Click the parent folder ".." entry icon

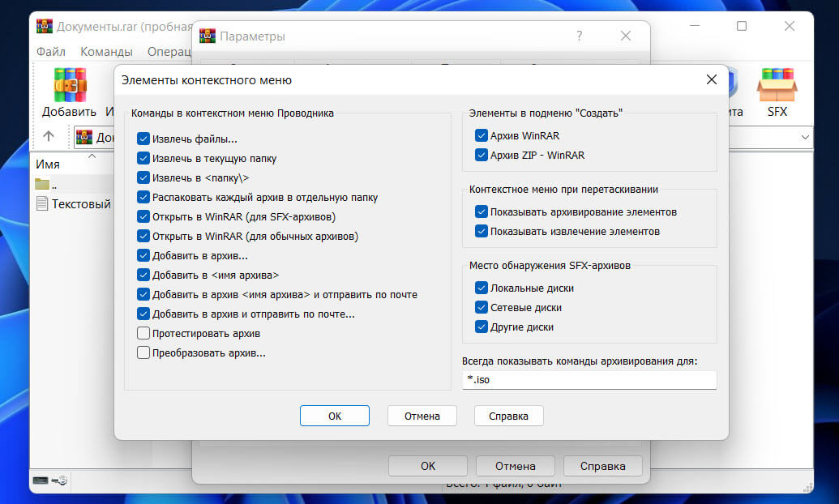click(x=42, y=184)
